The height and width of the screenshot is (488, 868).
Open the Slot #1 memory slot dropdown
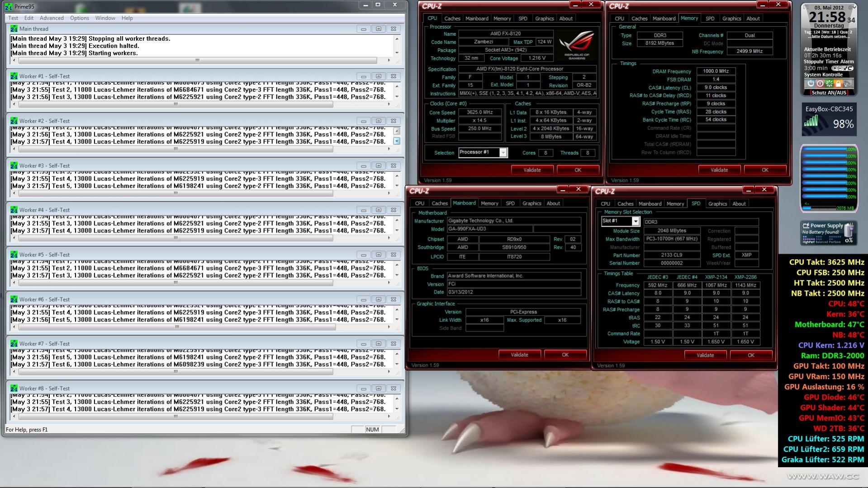636,221
